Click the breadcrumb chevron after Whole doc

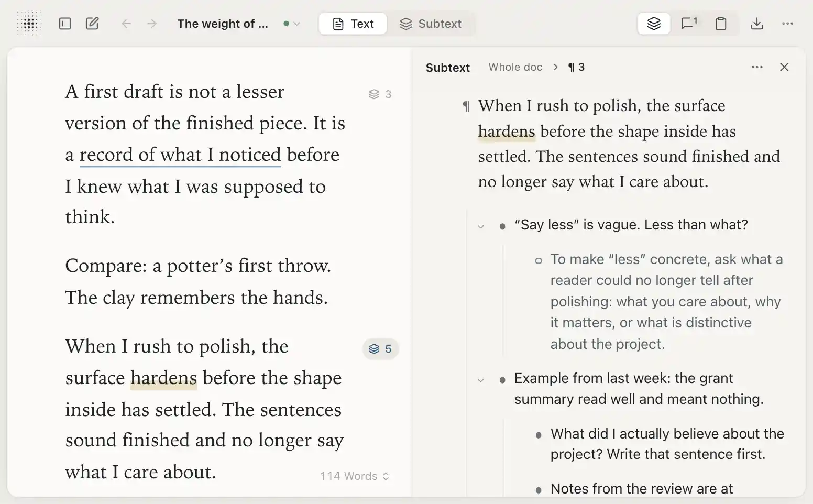pyautogui.click(x=555, y=67)
